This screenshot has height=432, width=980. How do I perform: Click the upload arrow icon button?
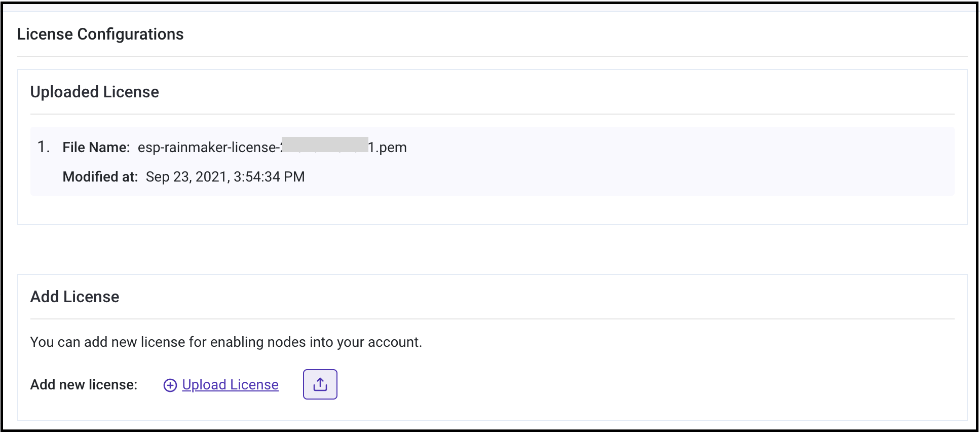[320, 384]
